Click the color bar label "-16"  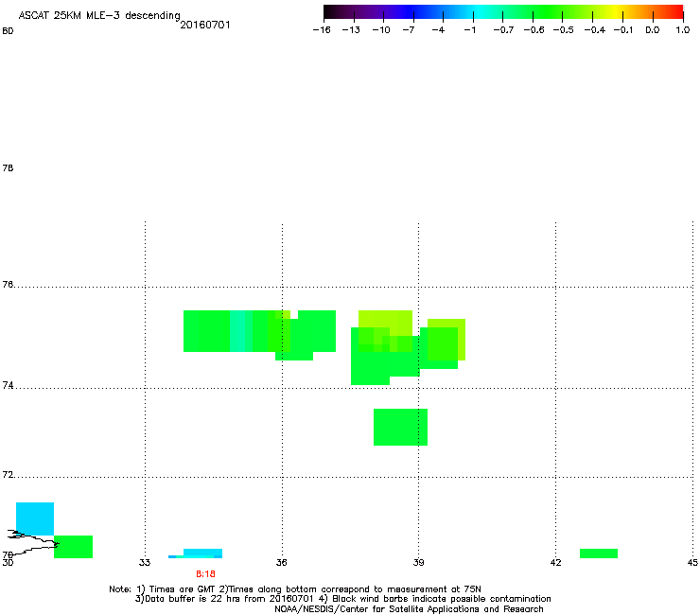(x=322, y=30)
